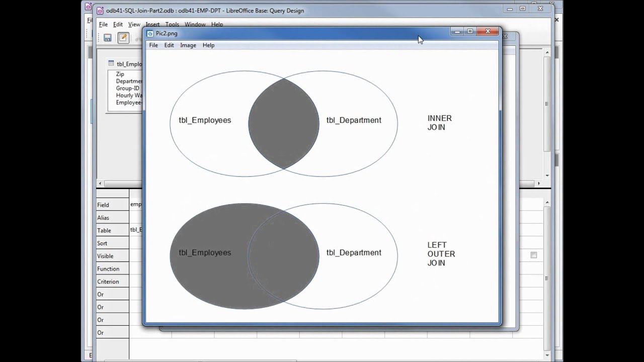Maximize the Pic2.png viewer window
Image resolution: width=644 pixels, height=362 pixels.
coord(470,32)
